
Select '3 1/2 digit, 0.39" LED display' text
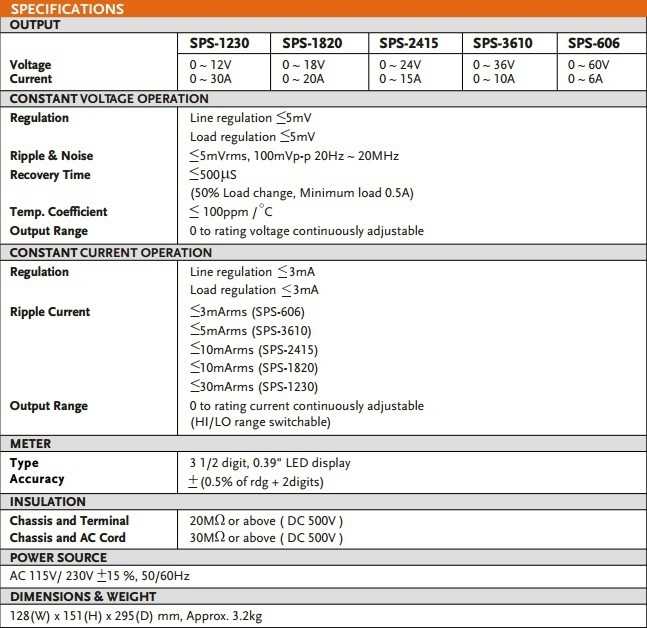(x=270, y=463)
